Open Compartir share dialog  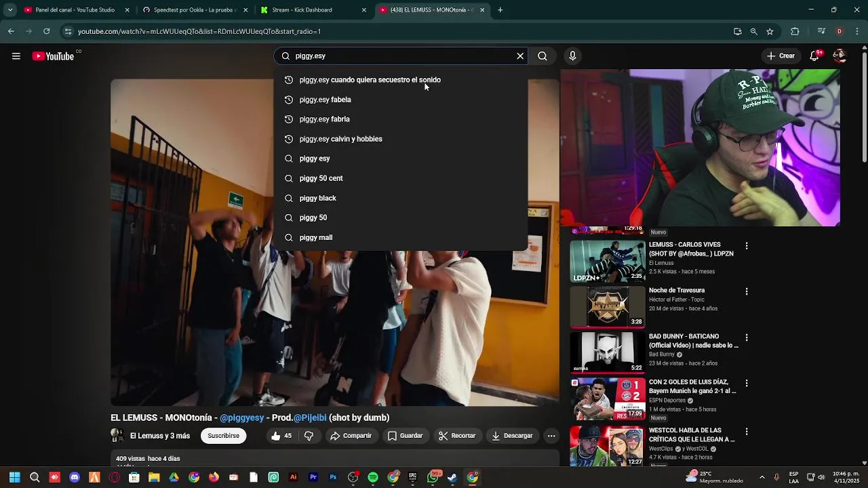[x=351, y=436]
